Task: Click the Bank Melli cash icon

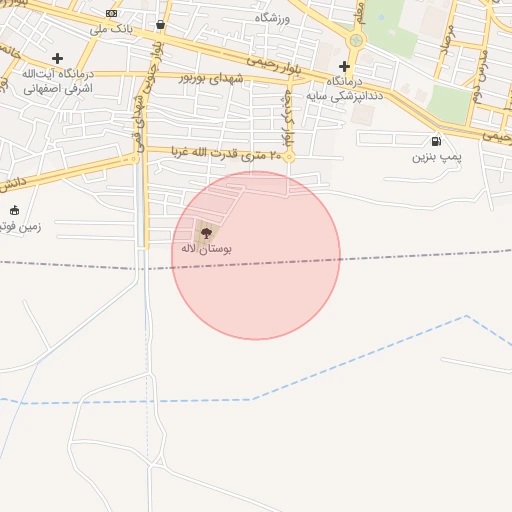Action: [111, 13]
